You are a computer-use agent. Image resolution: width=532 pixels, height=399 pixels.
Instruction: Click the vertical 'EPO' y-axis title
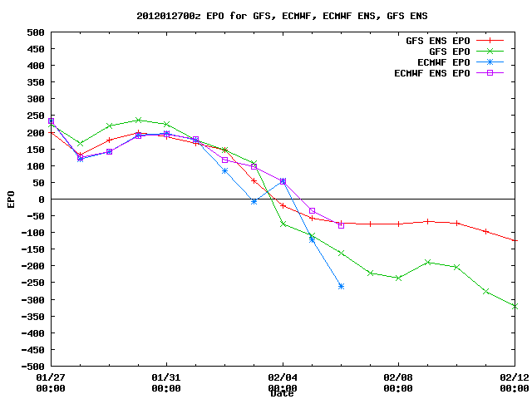point(11,199)
